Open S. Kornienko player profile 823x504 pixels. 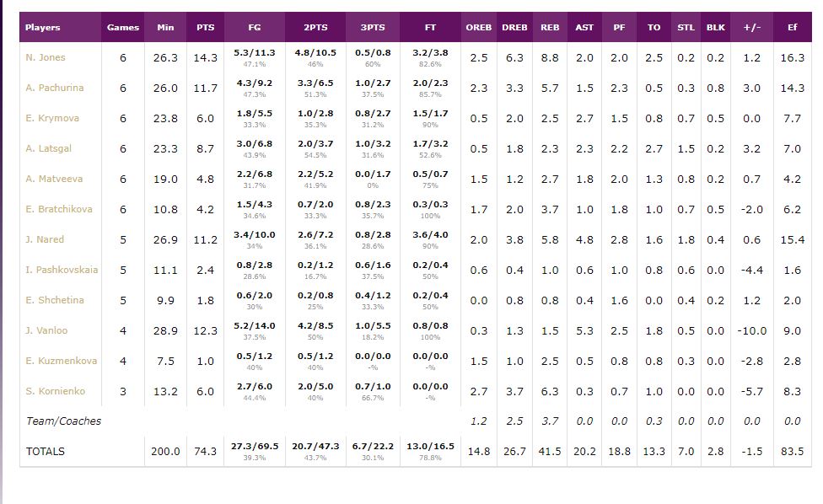click(x=56, y=391)
